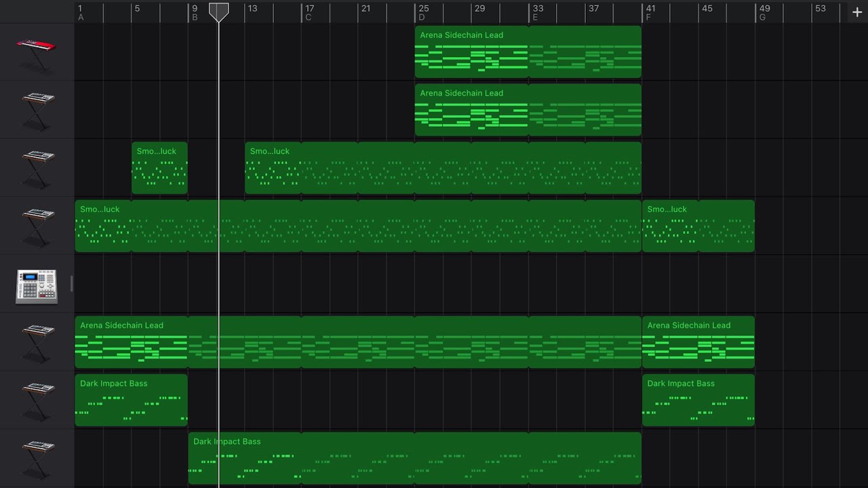This screenshot has width=868, height=488.
Task: Jump to bar 17 section C marker
Action: pyautogui.click(x=309, y=13)
